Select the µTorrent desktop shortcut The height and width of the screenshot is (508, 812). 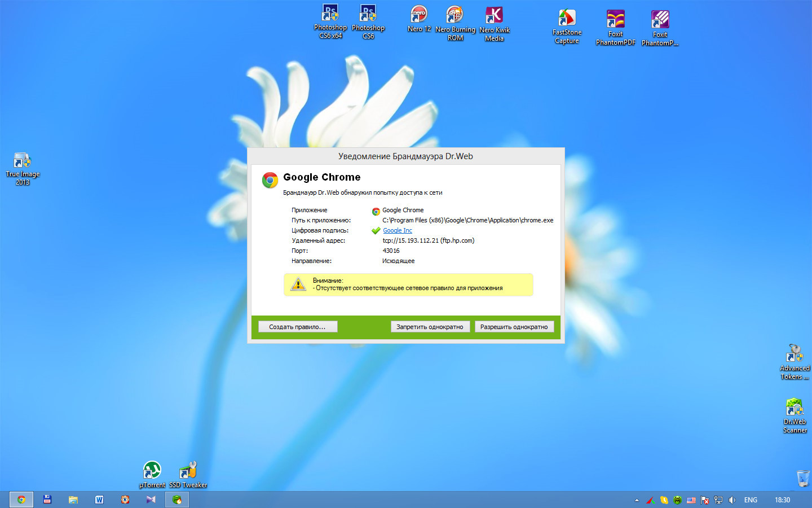pyautogui.click(x=152, y=474)
